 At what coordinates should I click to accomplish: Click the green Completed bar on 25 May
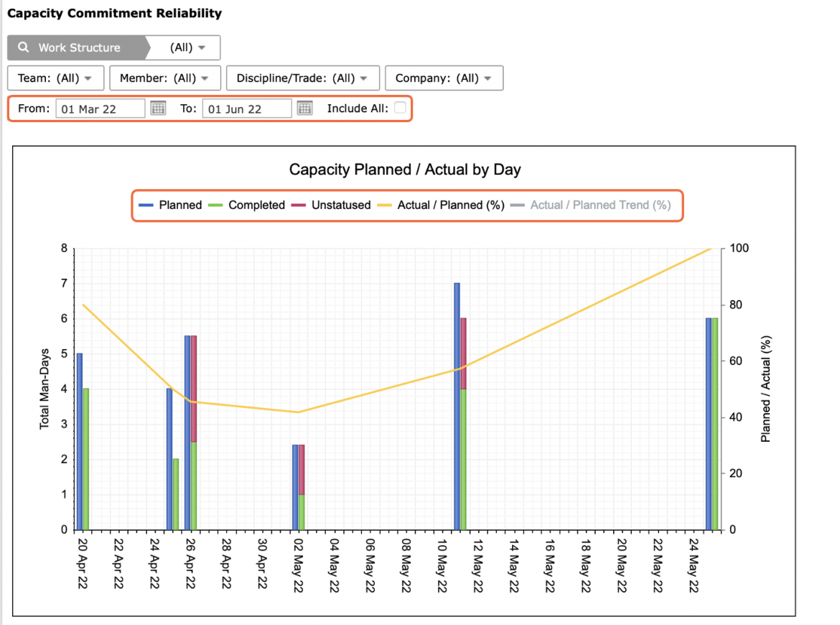tap(715, 424)
